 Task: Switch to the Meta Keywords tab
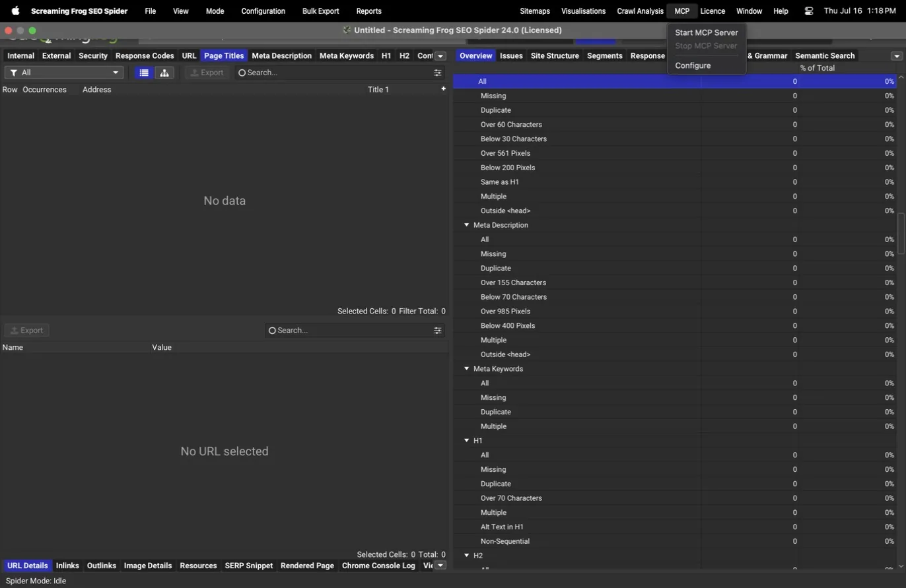point(347,56)
